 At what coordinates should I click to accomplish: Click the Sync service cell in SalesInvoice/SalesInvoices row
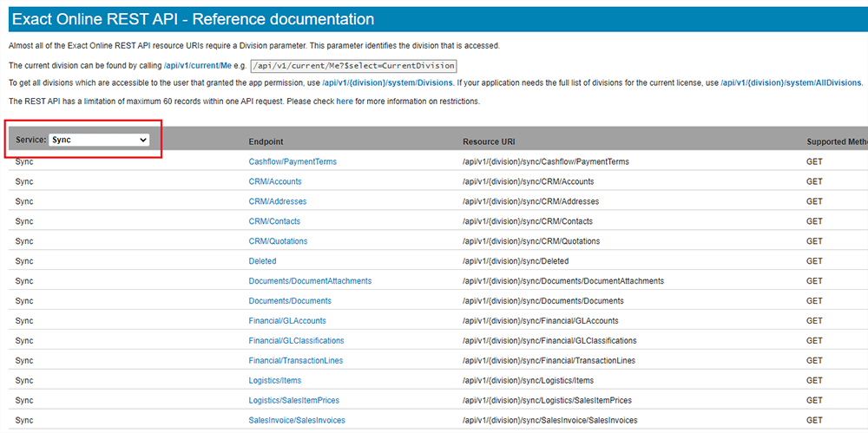click(x=24, y=421)
